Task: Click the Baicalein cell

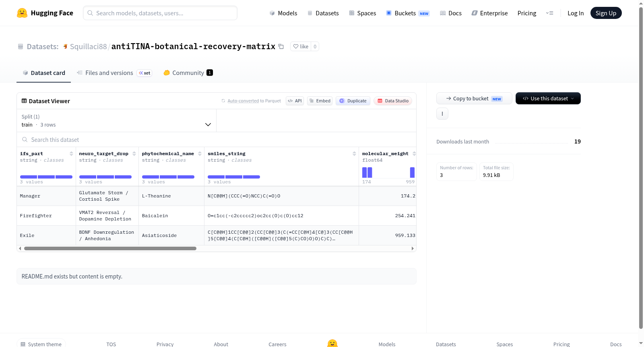Action: point(171,216)
